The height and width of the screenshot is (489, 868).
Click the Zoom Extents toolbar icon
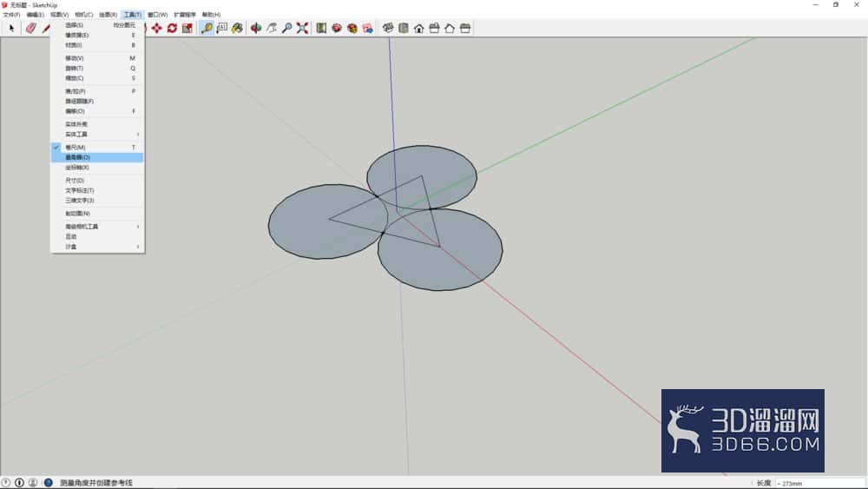click(302, 28)
